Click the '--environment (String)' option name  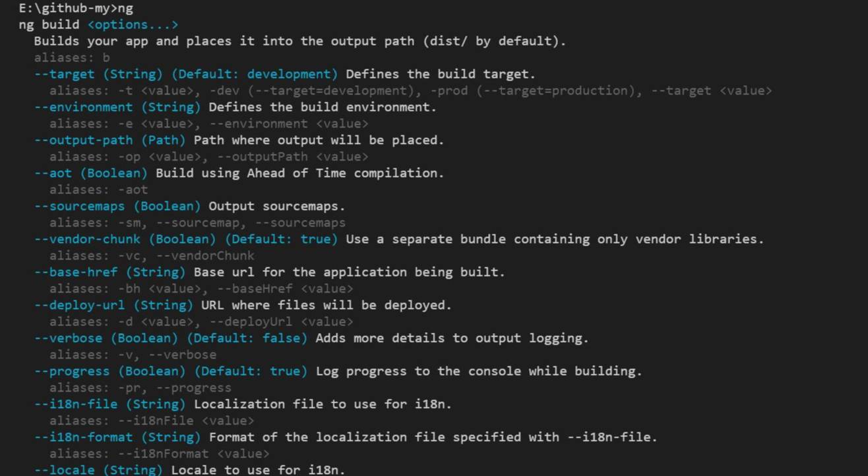(x=117, y=107)
